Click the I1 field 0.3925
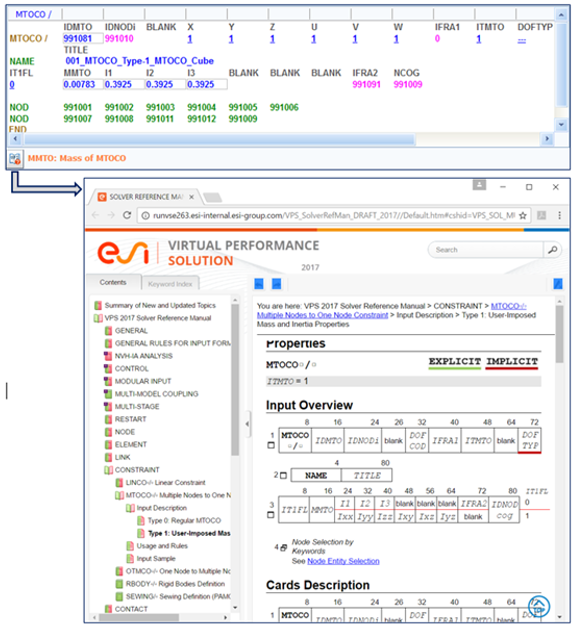The width and height of the screenshot is (573, 626). pos(124,85)
